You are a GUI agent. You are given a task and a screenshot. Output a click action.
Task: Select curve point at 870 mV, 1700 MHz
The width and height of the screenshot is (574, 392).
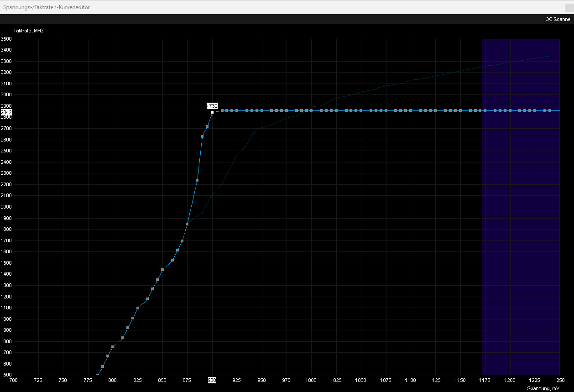182,241
